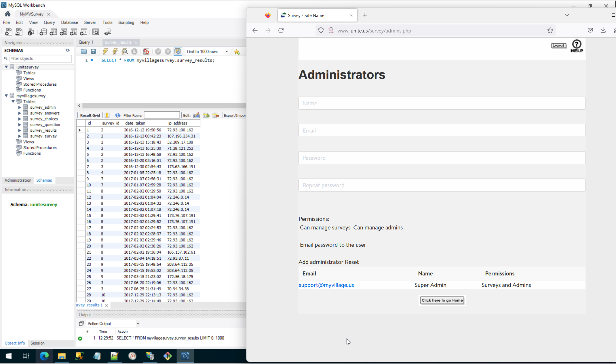Viewport: 616px width, 364px height.
Task: Click the Repeat password input field
Action: point(442,185)
